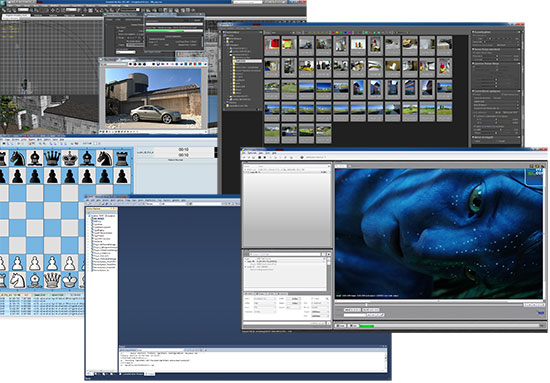Filter by blue color label in photo browser toolbar
Viewport: 550px width, 383px height.
pos(346,33)
